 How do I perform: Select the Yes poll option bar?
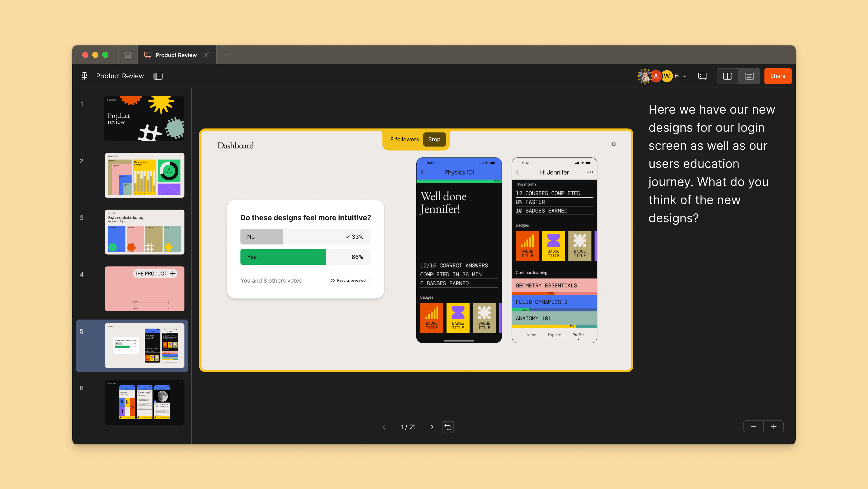point(305,257)
